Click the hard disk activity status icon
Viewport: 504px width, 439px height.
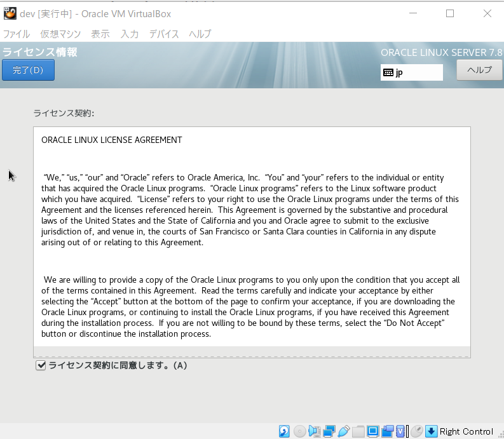click(x=284, y=431)
